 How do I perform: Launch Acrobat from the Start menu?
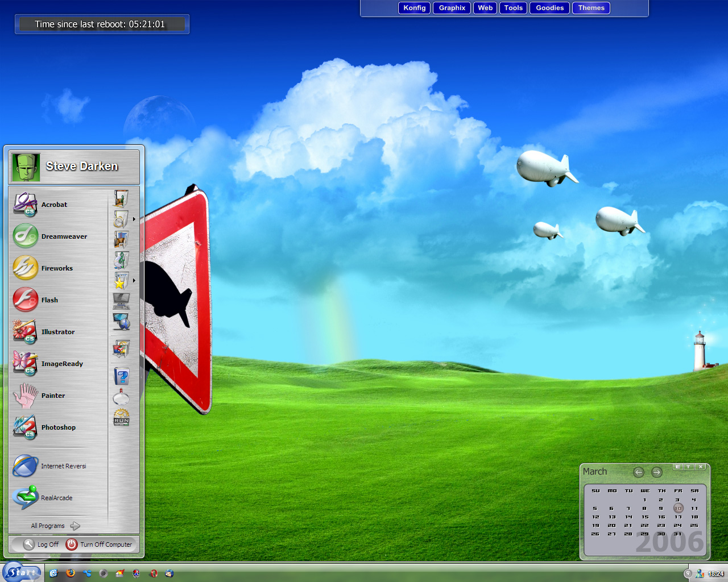pos(59,205)
